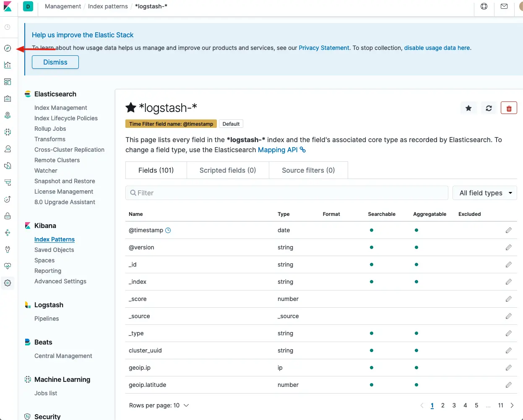
Task: Dismiss the usage data notice
Action: coord(55,62)
